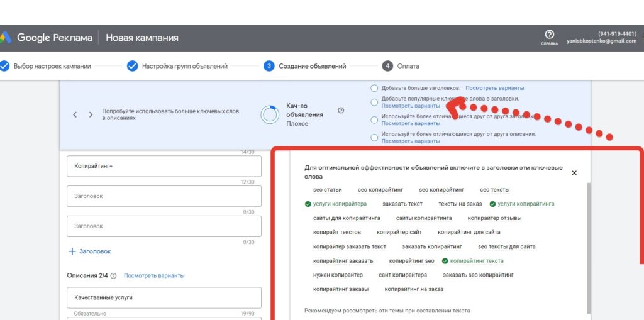The image size is (644, 320).
Task: Click Посмотреть варианты next to Описания
Action: (x=154, y=275)
